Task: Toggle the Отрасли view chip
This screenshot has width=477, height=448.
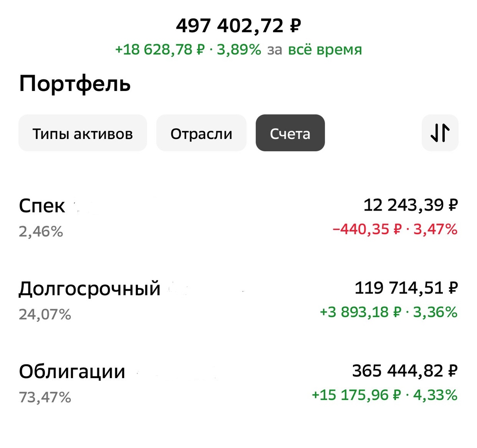Action: (x=201, y=133)
